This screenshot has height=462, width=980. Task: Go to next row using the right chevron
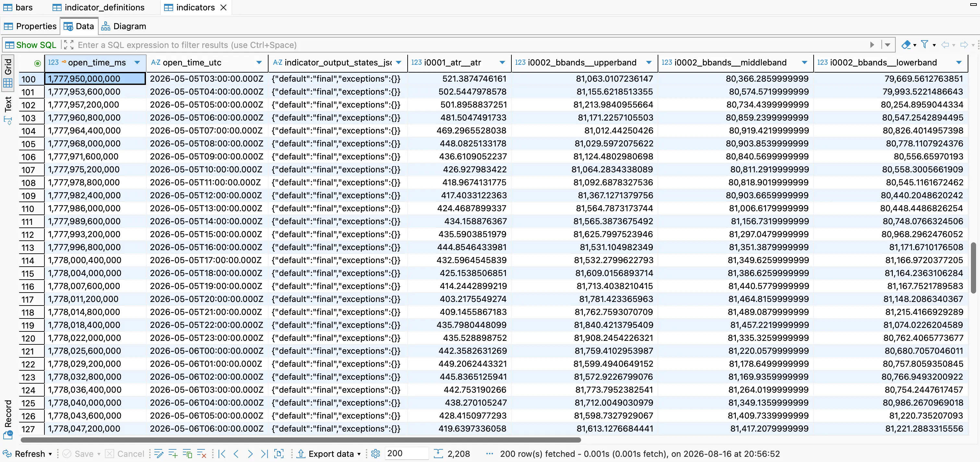pyautogui.click(x=250, y=454)
